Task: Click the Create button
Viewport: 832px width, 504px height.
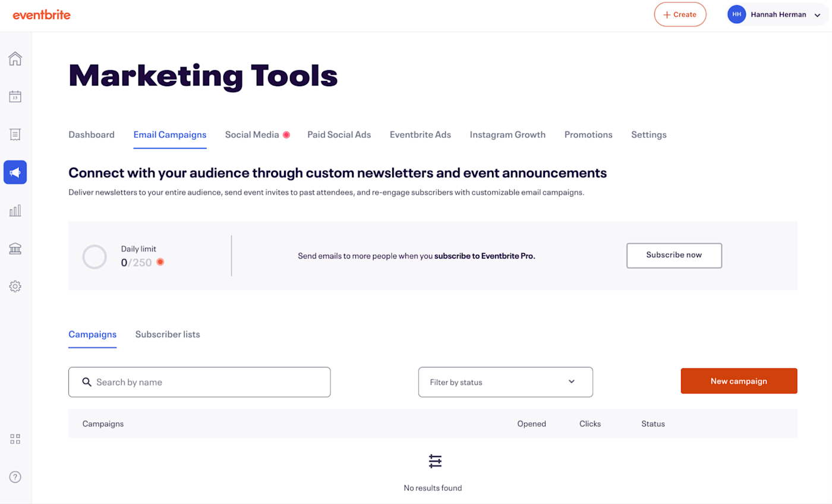Action: [680, 14]
